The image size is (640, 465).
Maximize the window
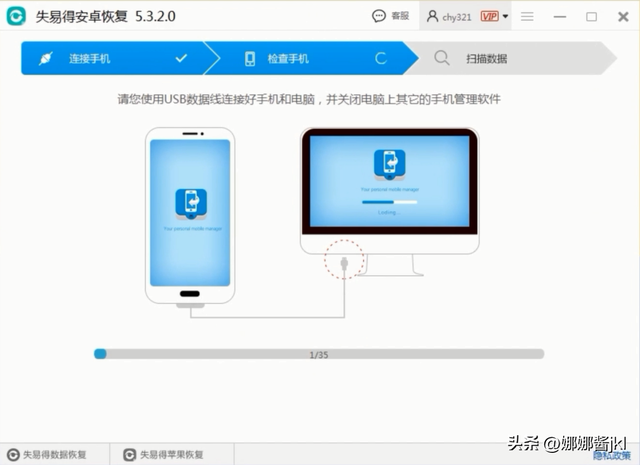(591, 17)
